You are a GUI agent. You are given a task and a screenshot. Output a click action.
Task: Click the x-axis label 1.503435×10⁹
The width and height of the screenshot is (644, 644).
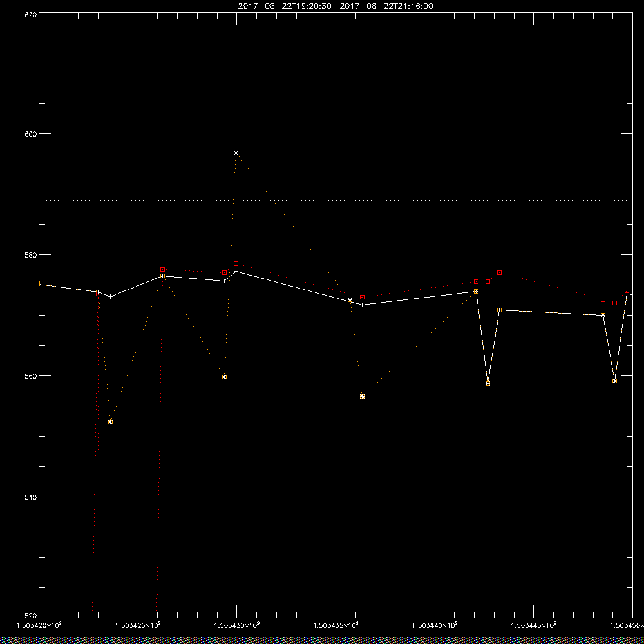click(336, 625)
